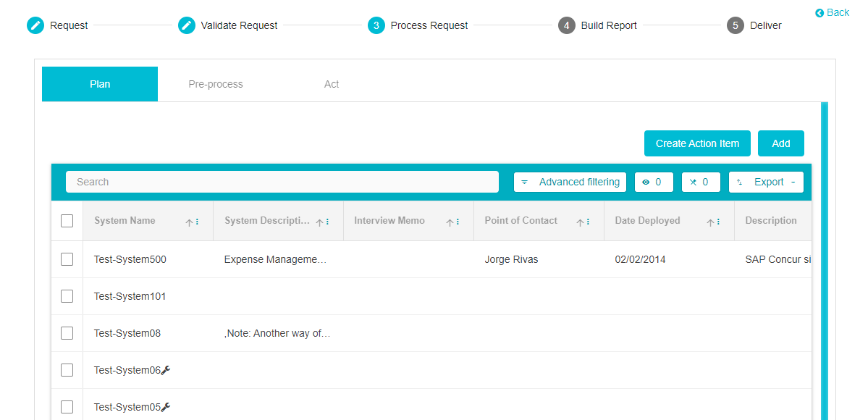Click the wrench icon beside Test-System06

click(166, 370)
